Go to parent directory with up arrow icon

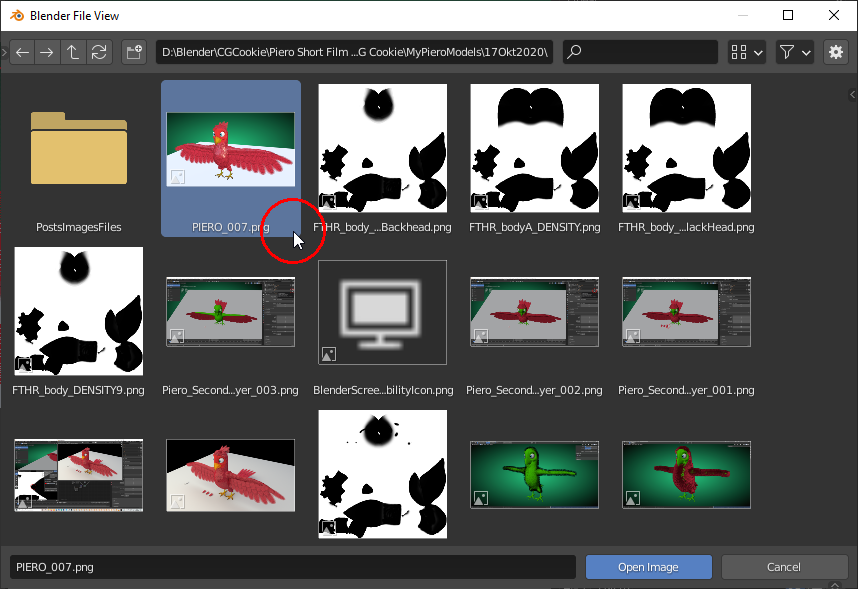click(74, 52)
